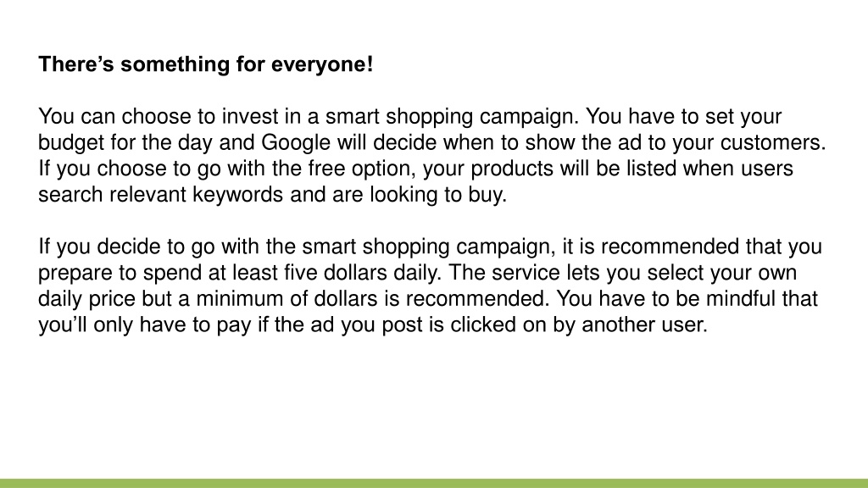
Task: Select the word 'relevant' before keywords
Action: click(147, 195)
